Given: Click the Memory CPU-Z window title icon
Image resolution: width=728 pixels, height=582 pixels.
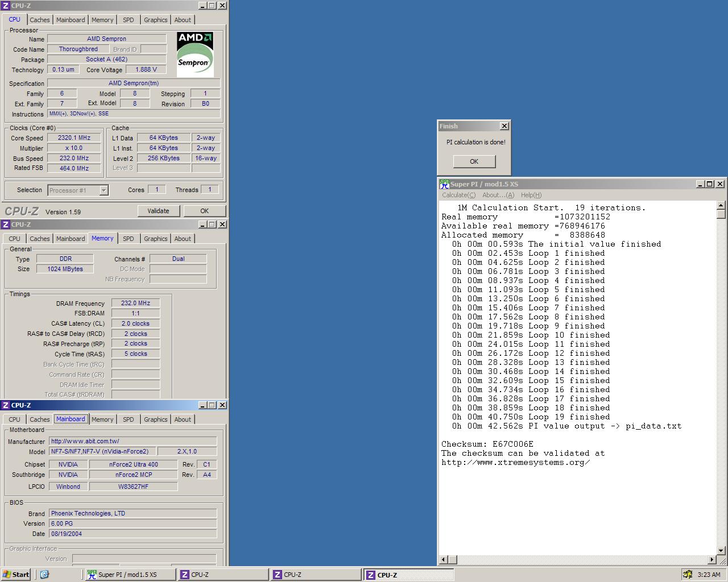Looking at the screenshot, I should 6,224.
